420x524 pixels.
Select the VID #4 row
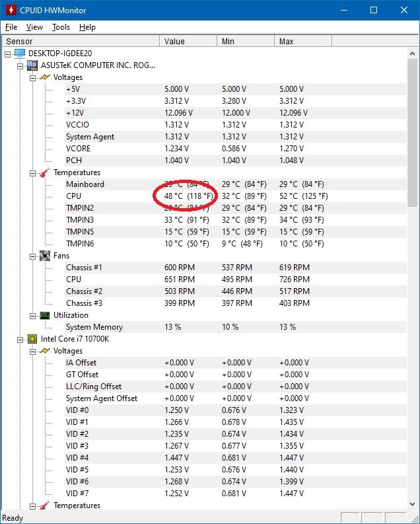[x=236, y=457]
